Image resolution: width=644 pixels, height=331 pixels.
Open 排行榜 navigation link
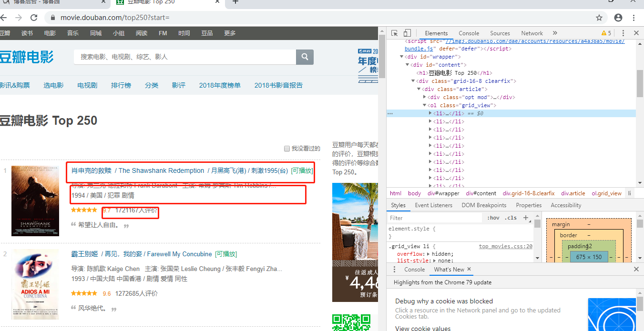[x=121, y=85]
